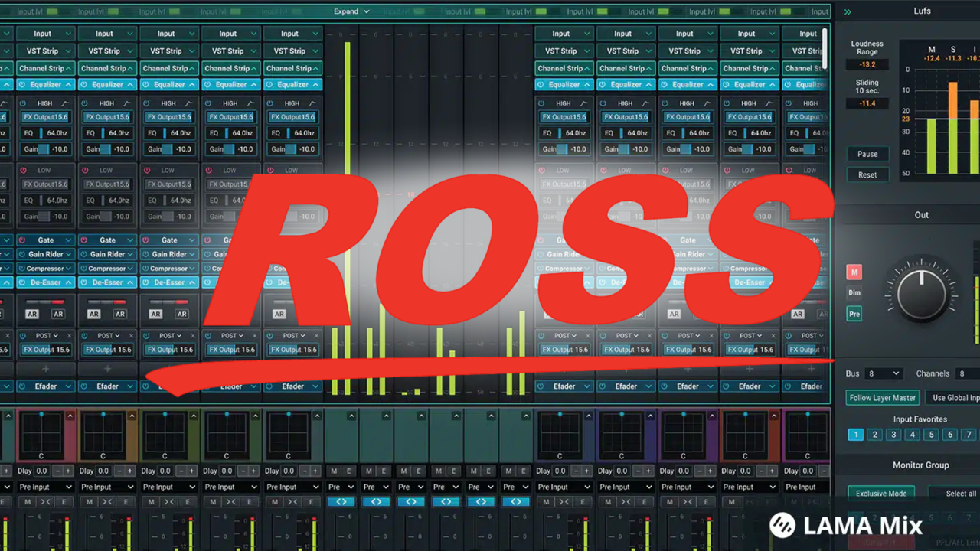Click the double-chevron panel collapse icon near Lufs
Image resolution: width=980 pixels, height=551 pixels.
[848, 11]
